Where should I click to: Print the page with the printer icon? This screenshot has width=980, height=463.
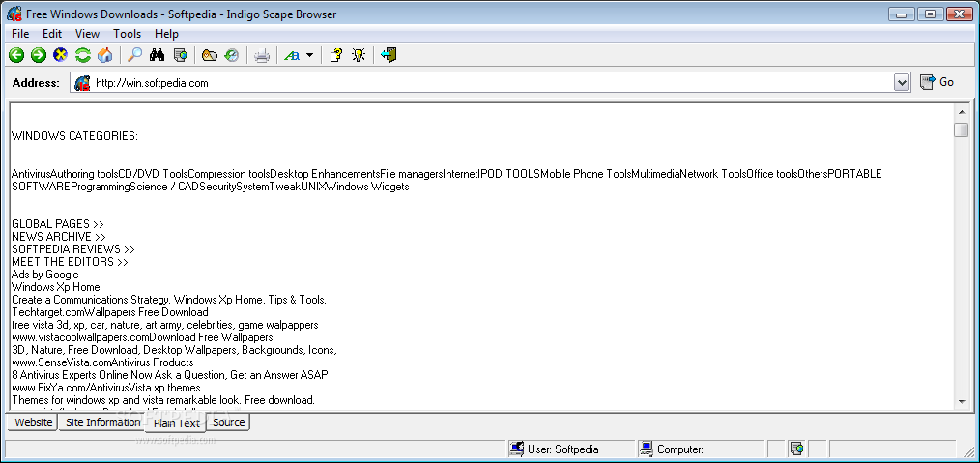[x=262, y=56]
